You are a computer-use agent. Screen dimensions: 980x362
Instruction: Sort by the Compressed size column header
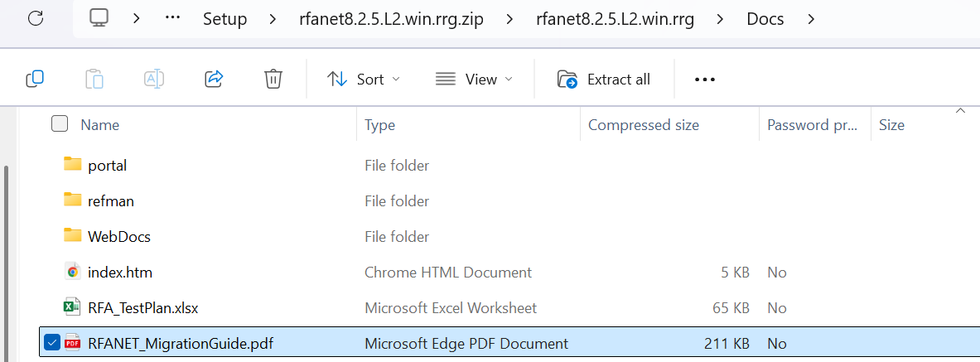click(x=644, y=125)
